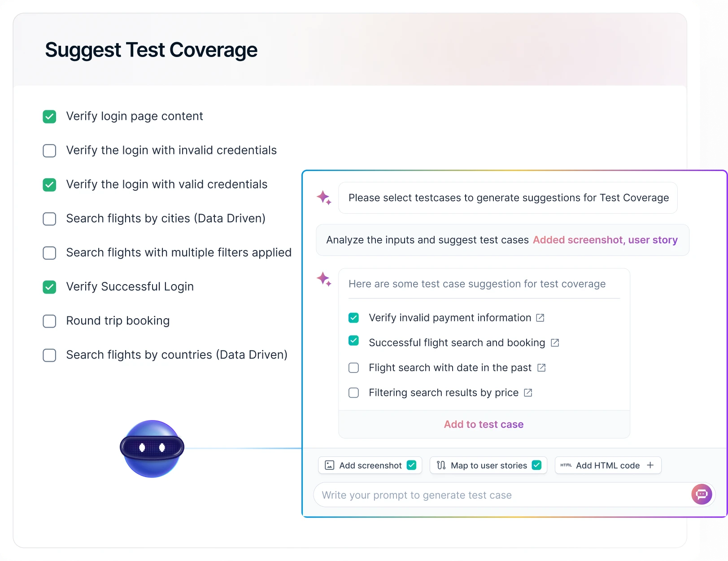This screenshot has height=561, width=728.
Task: Click the prompt field to write a test case
Action: (449, 495)
